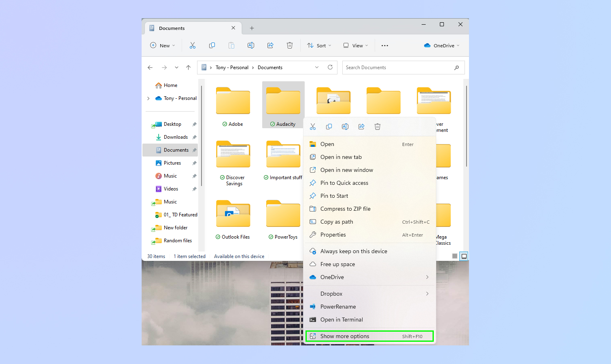Select Copy as path
The image size is (611, 364).
pos(370,222)
